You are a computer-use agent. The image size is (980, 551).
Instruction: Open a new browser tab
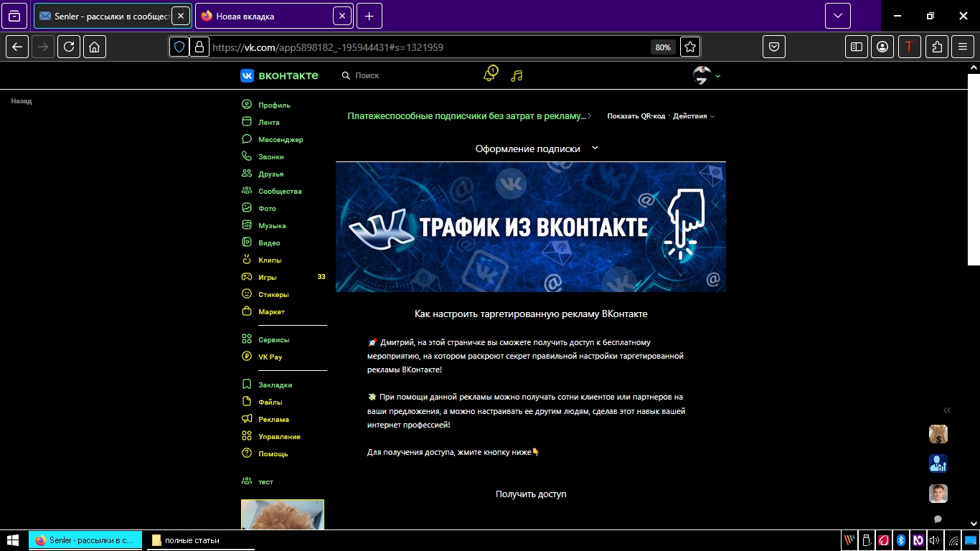tap(369, 16)
